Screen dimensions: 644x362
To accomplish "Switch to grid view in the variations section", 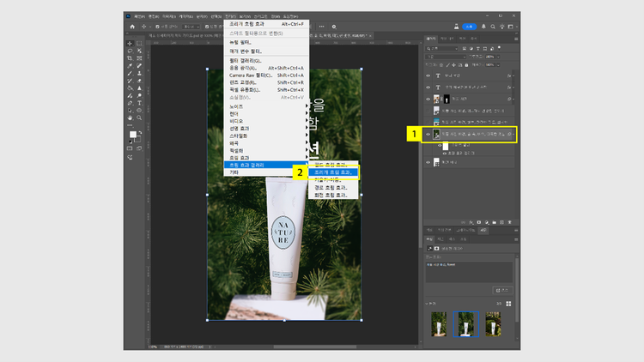I will 508,304.
